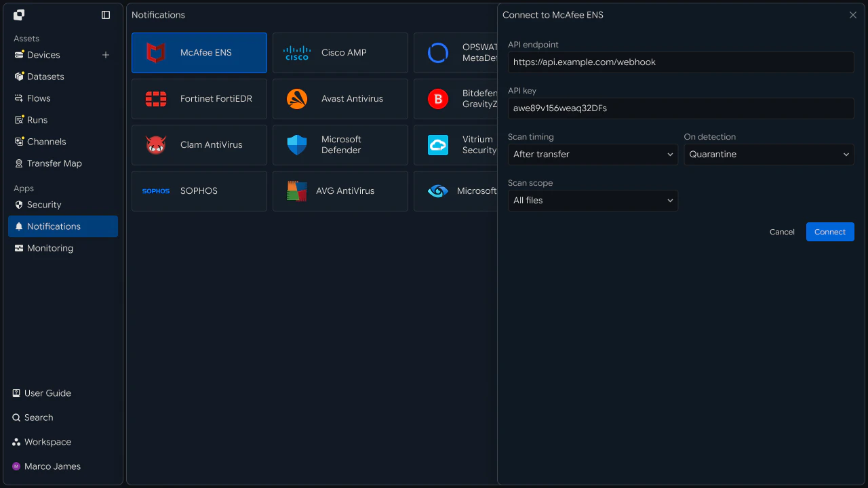Image resolution: width=868 pixels, height=488 pixels.
Task: Open Cisco AMP integration tile
Action: 340,53
